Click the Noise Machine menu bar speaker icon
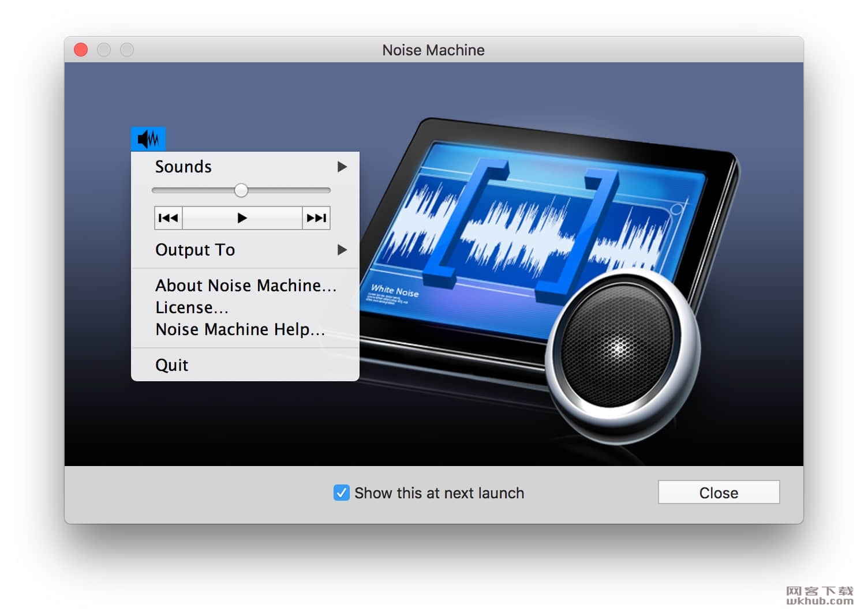This screenshot has width=868, height=616. point(148,139)
